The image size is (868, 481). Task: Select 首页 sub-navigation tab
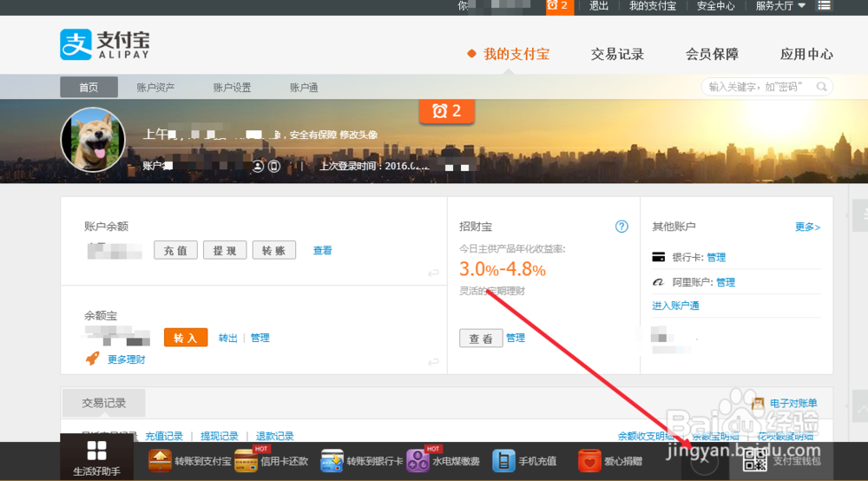click(x=89, y=87)
